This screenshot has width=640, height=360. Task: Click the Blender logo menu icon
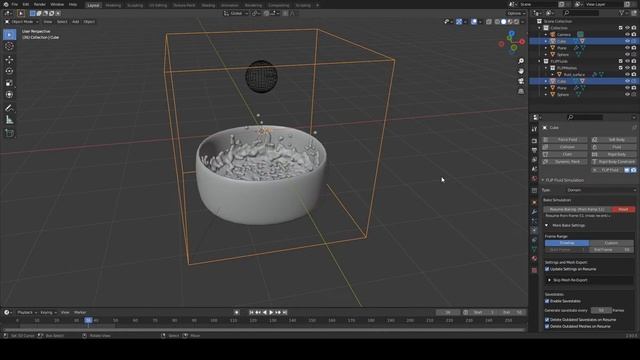pyautogui.click(x=6, y=4)
